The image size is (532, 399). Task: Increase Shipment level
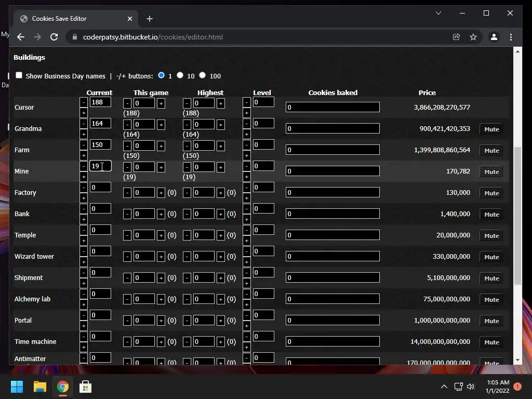pos(247,283)
